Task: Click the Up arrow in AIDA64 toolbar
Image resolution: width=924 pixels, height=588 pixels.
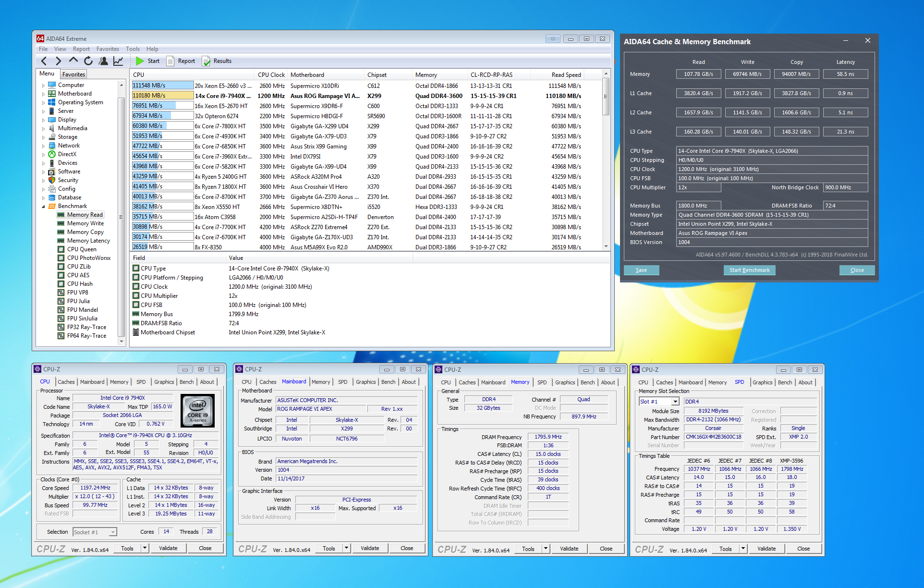Action: click(73, 61)
